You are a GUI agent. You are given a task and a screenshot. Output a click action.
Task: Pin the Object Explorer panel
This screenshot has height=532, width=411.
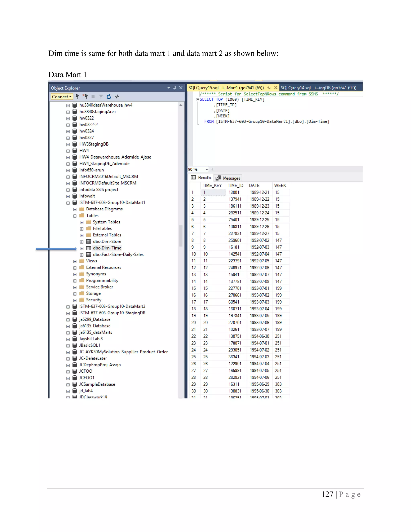[x=175, y=88]
